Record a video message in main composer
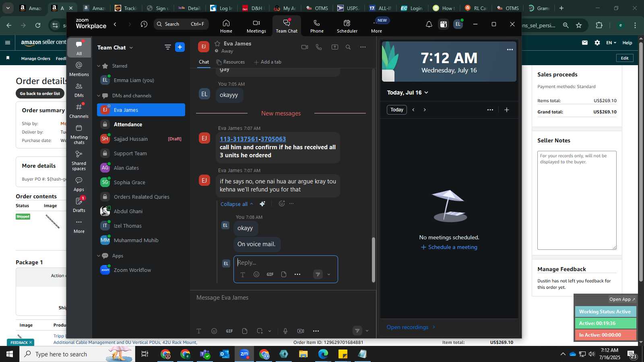 pos(301,331)
